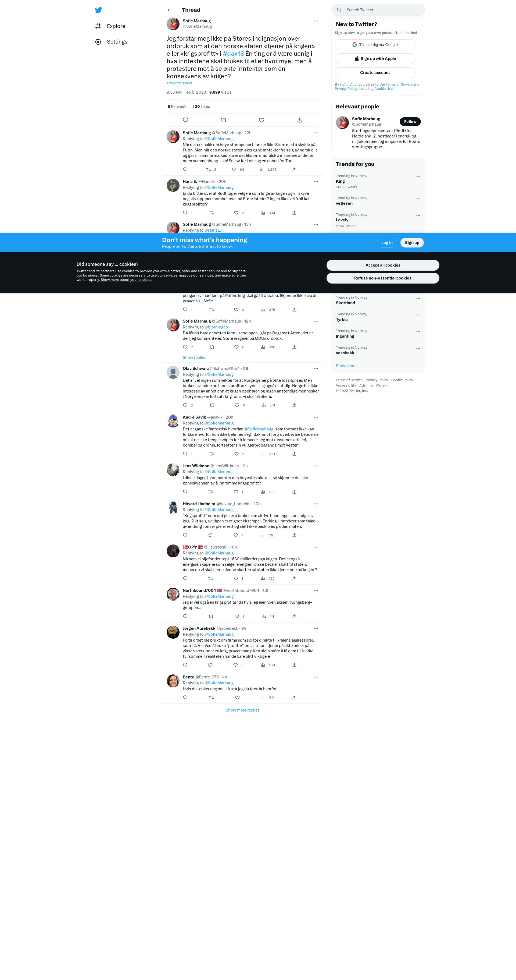Like Hans E.'s tweet
Screen dimensions: 516x980
tap(239, 213)
